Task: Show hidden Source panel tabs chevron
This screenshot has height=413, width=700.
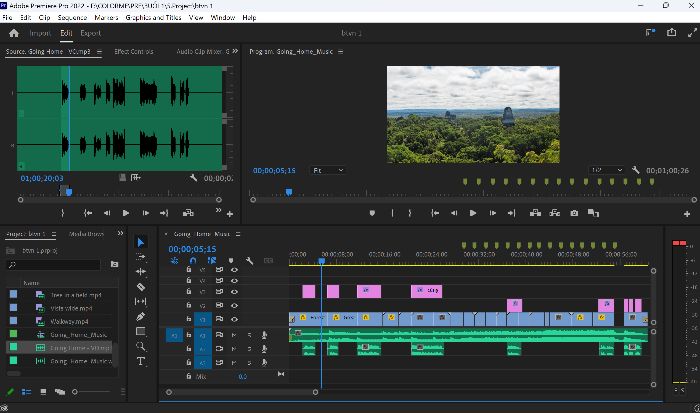Action: [235, 51]
